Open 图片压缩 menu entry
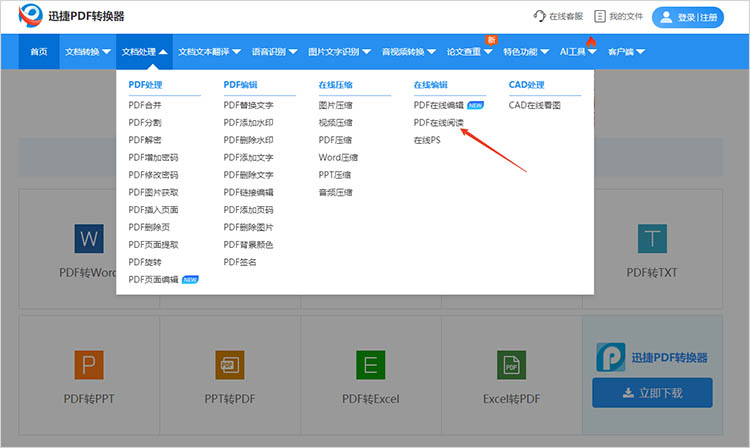Viewport: 750px width, 448px height. click(335, 105)
